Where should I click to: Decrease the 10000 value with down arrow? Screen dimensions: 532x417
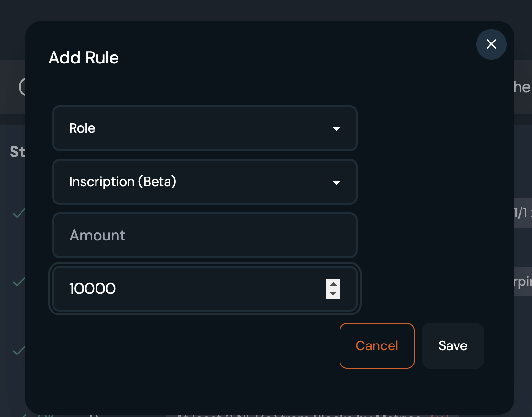pyautogui.click(x=333, y=293)
